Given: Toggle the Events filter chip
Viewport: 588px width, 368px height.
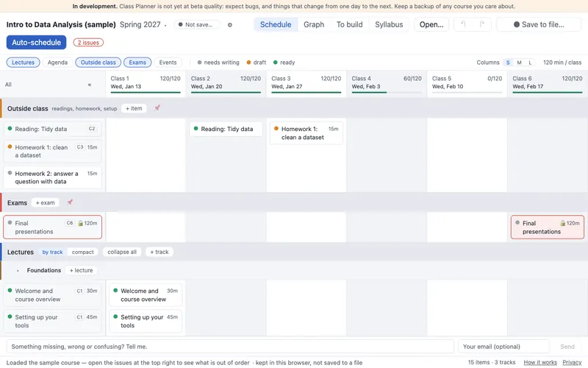Looking at the screenshot, I should 168,63.
